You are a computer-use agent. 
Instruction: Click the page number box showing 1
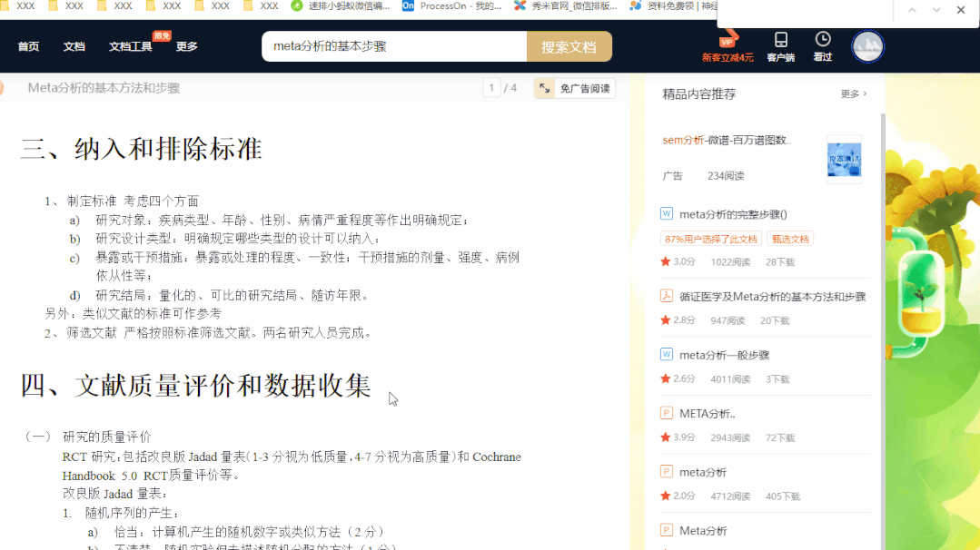pos(491,88)
